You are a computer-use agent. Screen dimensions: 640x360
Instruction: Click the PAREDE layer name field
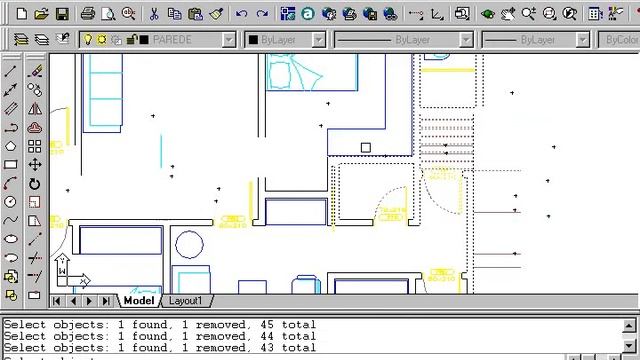[x=172, y=40]
